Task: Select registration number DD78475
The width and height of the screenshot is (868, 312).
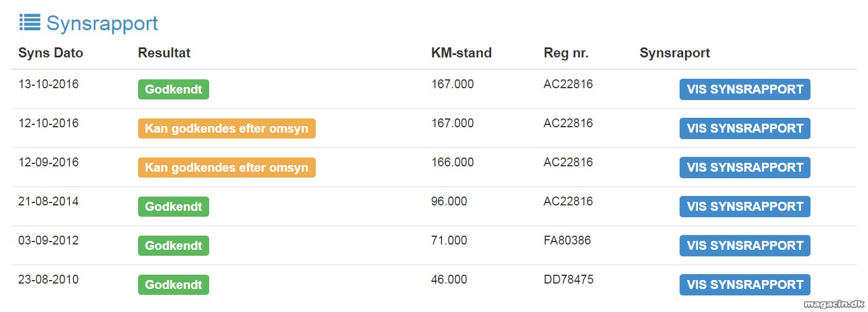Action: (x=568, y=279)
